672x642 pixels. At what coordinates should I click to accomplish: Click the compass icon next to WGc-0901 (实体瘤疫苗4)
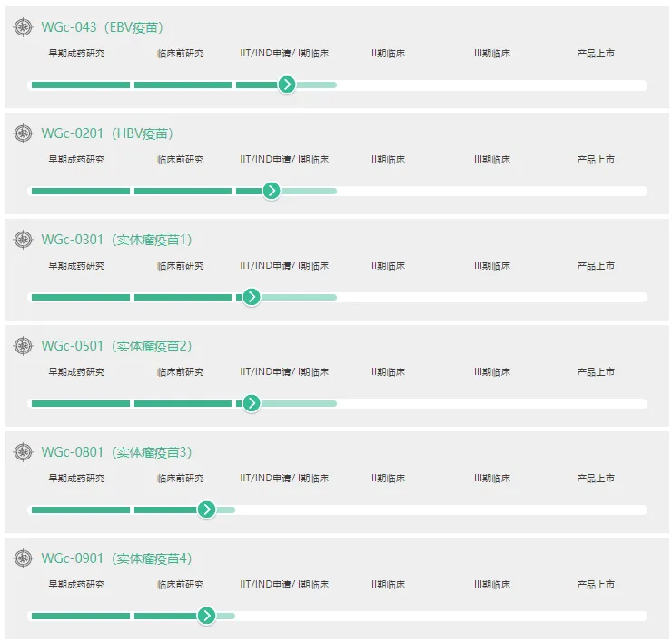(x=23, y=558)
